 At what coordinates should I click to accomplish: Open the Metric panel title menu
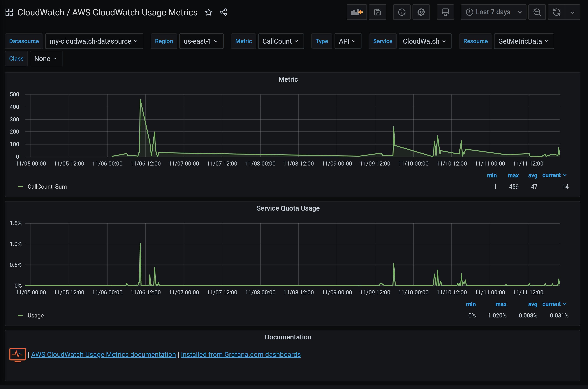[x=288, y=79]
